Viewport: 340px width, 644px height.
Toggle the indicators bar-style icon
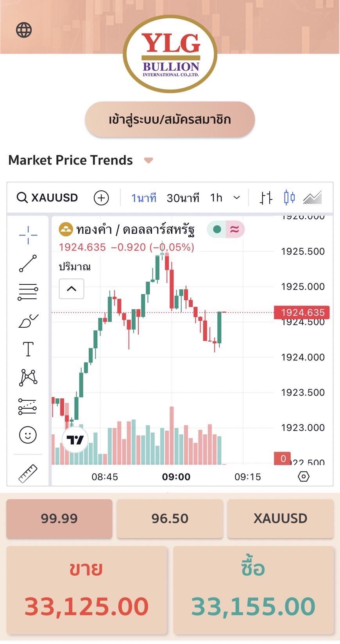[x=266, y=198]
